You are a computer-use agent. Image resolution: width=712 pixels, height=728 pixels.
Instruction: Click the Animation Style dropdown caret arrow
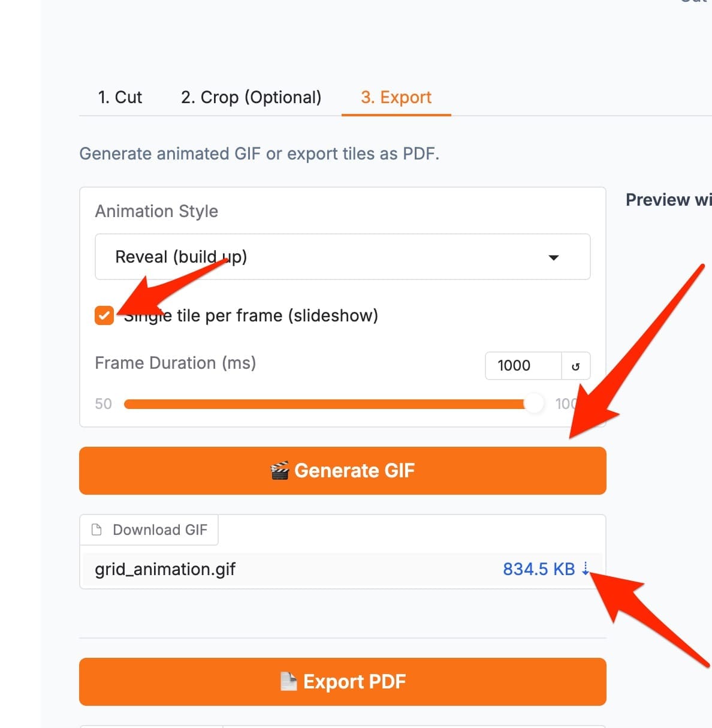click(554, 258)
